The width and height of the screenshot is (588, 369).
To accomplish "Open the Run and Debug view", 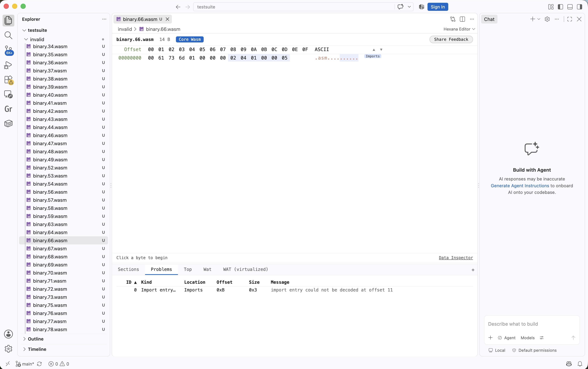I will click(x=8, y=65).
